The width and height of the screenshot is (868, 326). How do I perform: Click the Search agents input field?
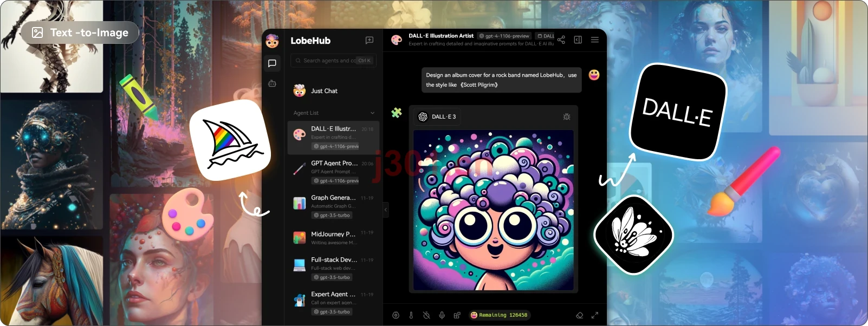[334, 61]
